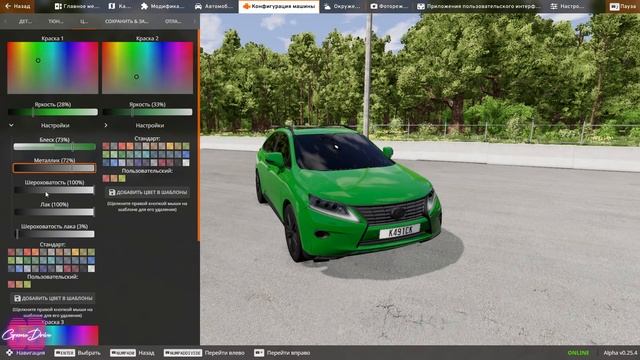640x360 pixels.
Task: Switch to the Автомобили tab
Action: (213, 6)
